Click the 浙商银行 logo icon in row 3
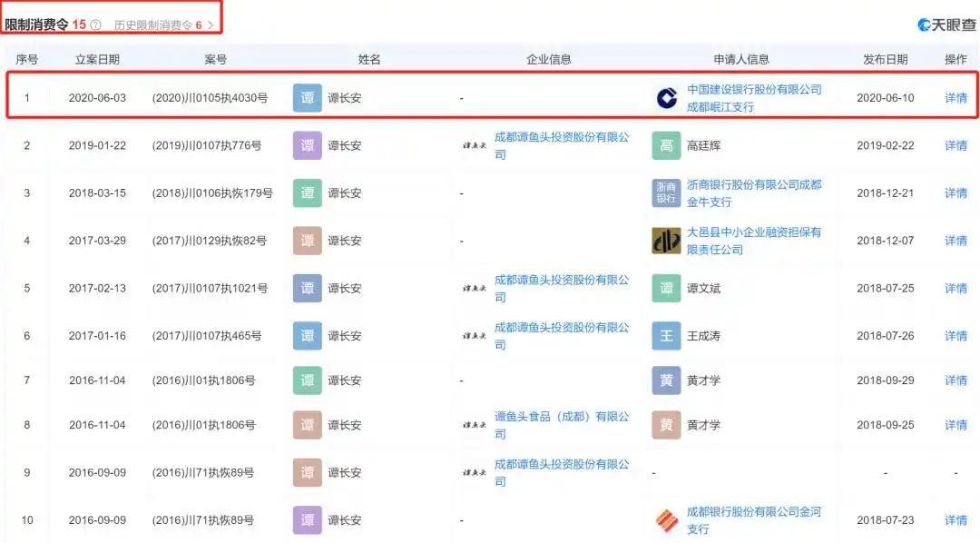Viewport: 980px width, 543px height. coord(665,193)
